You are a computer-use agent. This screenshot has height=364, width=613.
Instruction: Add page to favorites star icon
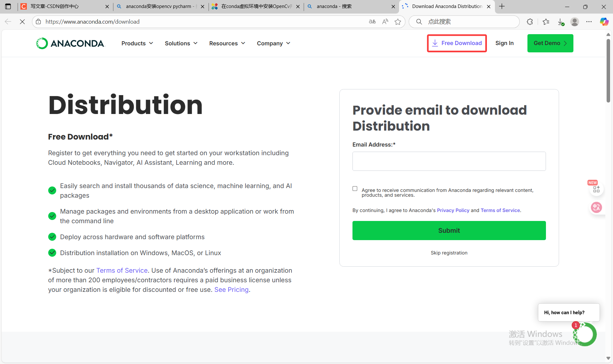click(x=397, y=22)
